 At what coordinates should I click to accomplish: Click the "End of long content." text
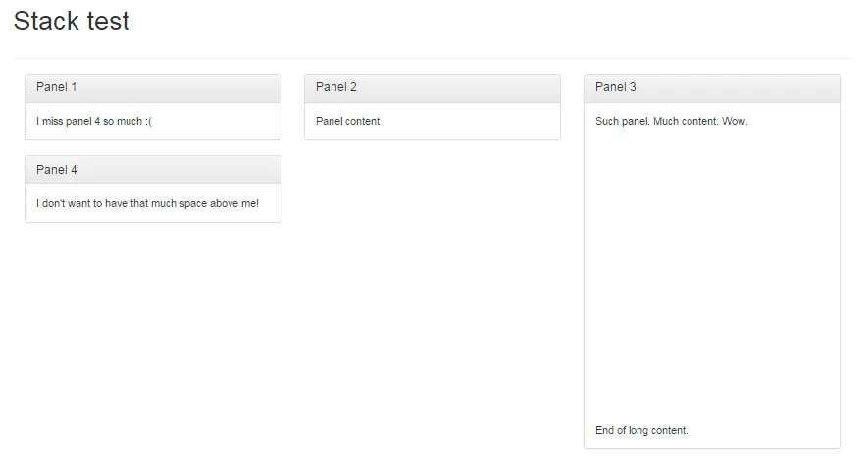641,430
